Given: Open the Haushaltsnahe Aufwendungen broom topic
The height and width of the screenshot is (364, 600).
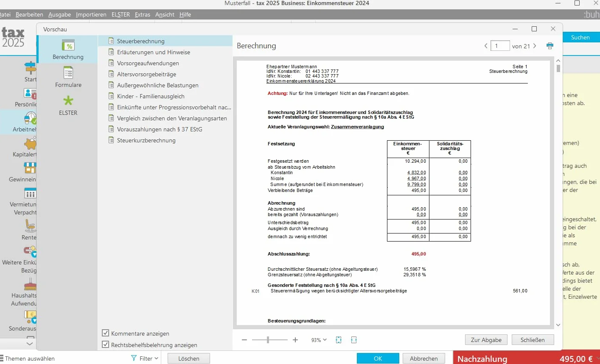Looking at the screenshot, I should 24,292.
